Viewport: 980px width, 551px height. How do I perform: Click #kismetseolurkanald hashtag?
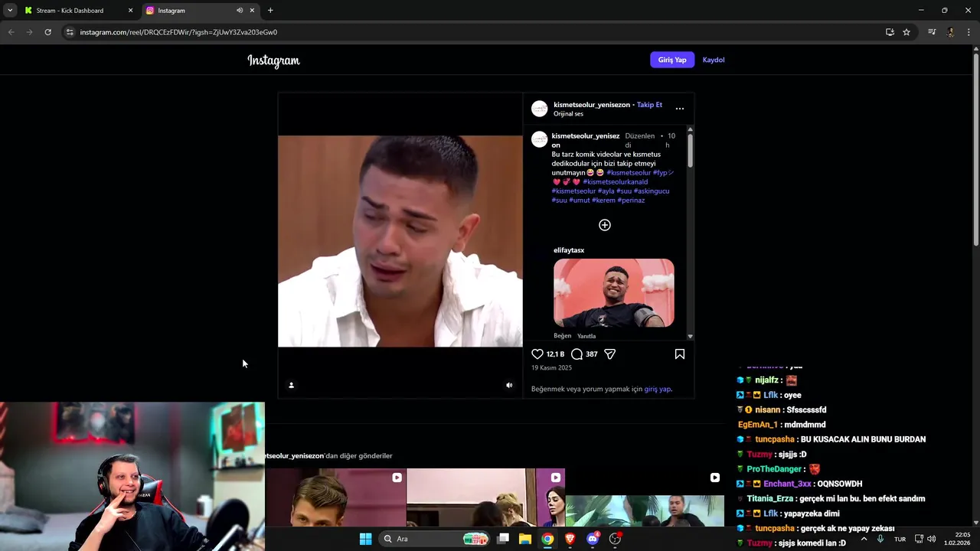pos(616,182)
